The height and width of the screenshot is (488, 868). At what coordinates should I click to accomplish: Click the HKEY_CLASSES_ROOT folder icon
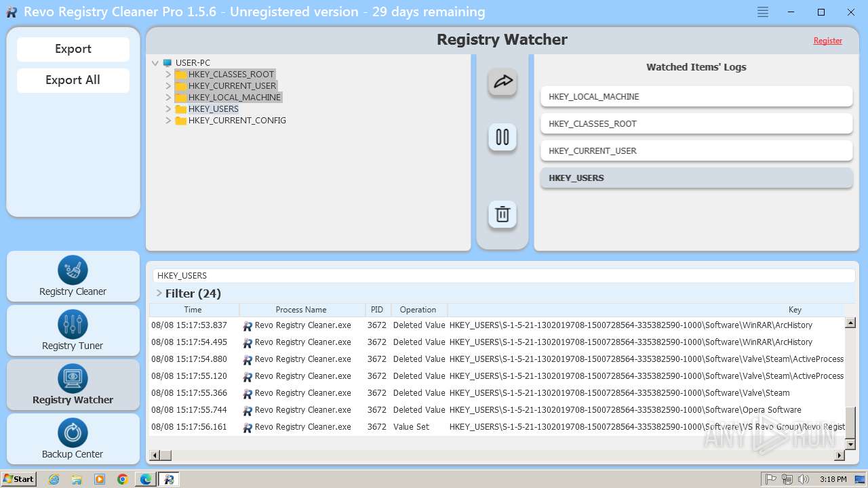(x=180, y=75)
